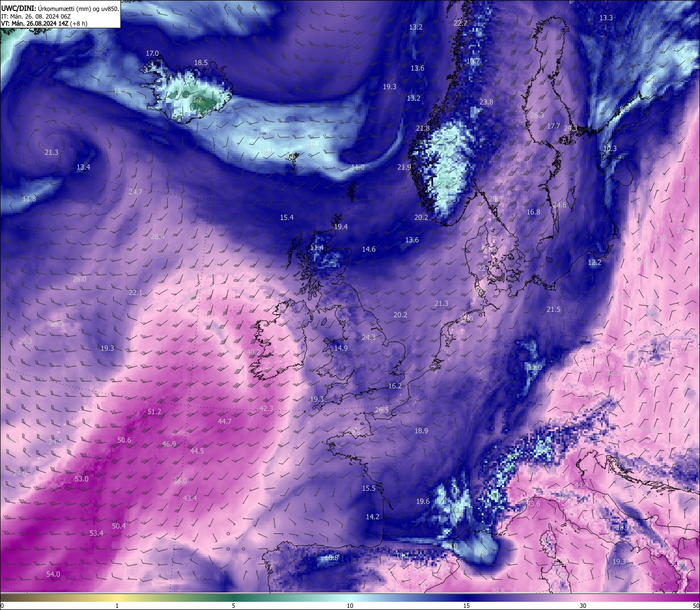This screenshot has height=610, width=700.
Task: Click the 21.8 value off Norway
Action: (x=423, y=128)
